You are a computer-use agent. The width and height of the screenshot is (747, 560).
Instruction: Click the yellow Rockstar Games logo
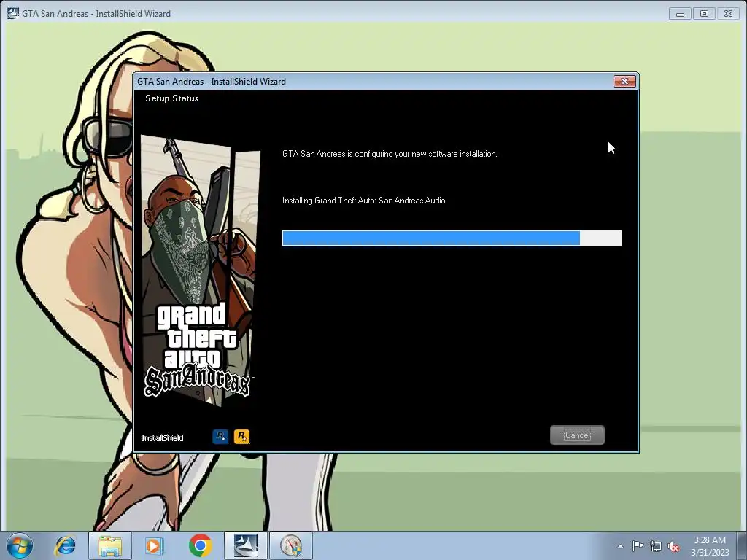pyautogui.click(x=241, y=436)
